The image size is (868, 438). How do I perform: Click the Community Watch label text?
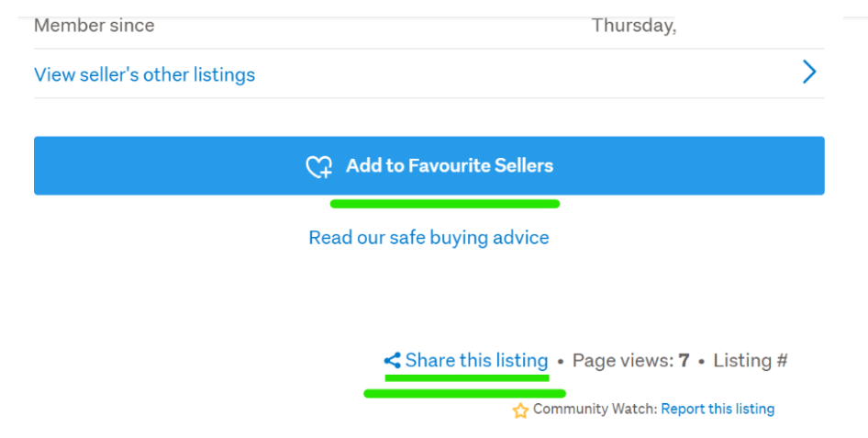tap(595, 410)
